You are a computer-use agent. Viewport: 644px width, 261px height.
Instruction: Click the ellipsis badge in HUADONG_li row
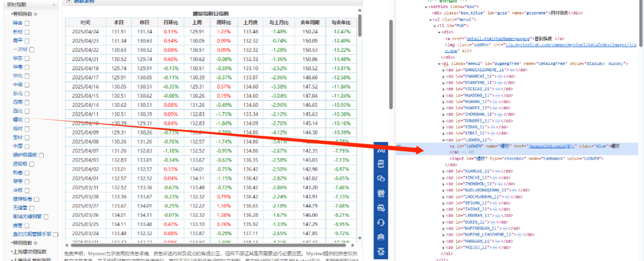click(x=498, y=95)
